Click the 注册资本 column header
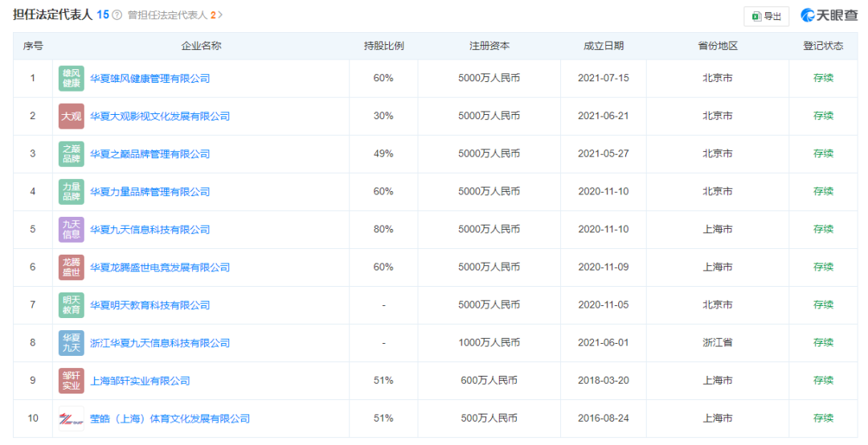Image resolution: width=868 pixels, height=445 pixels. pos(489,46)
